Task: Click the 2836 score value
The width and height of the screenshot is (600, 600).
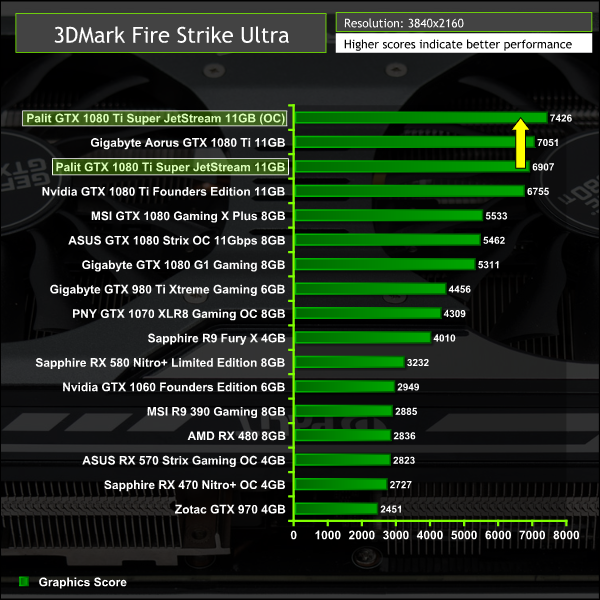Action: tap(404, 436)
